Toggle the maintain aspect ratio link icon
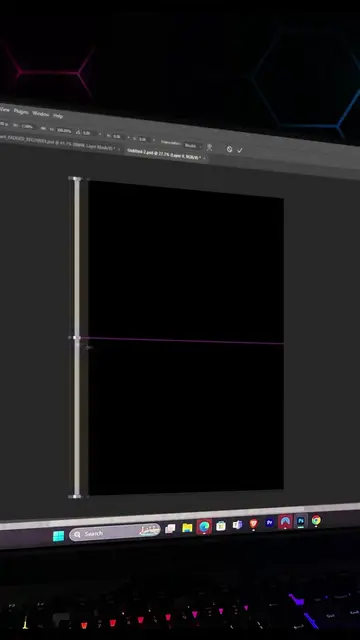 tap(43, 128)
